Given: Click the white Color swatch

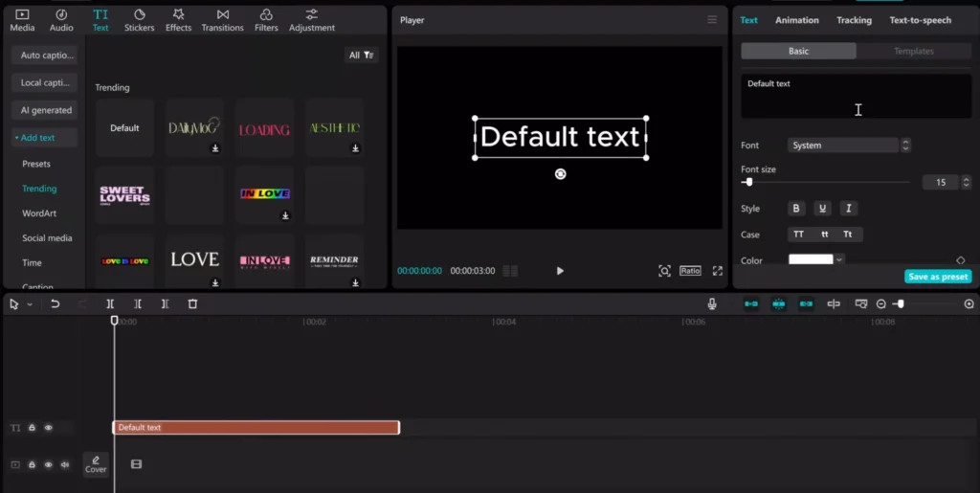Looking at the screenshot, I should click(811, 259).
